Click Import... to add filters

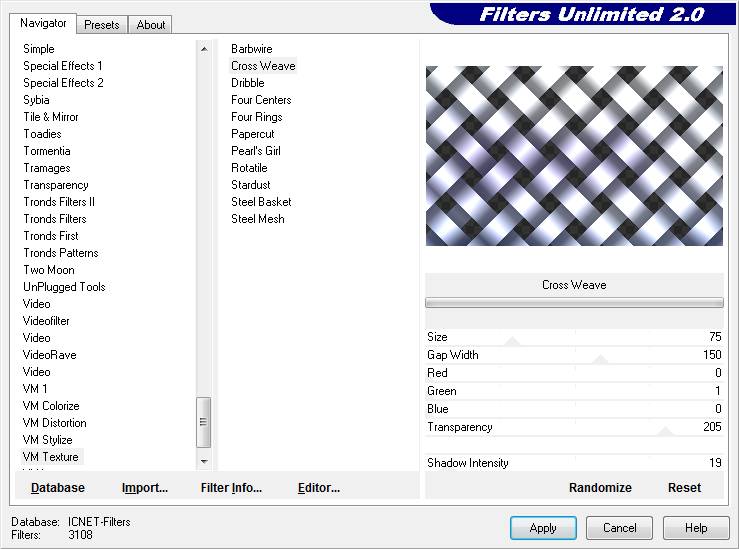pos(145,488)
